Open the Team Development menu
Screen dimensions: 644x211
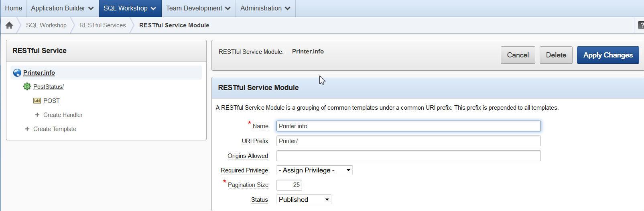tap(198, 8)
